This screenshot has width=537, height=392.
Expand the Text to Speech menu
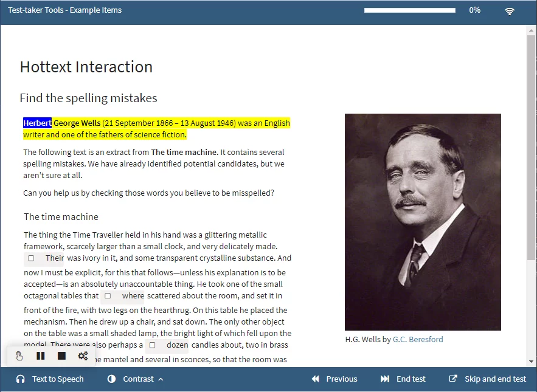(x=58, y=379)
